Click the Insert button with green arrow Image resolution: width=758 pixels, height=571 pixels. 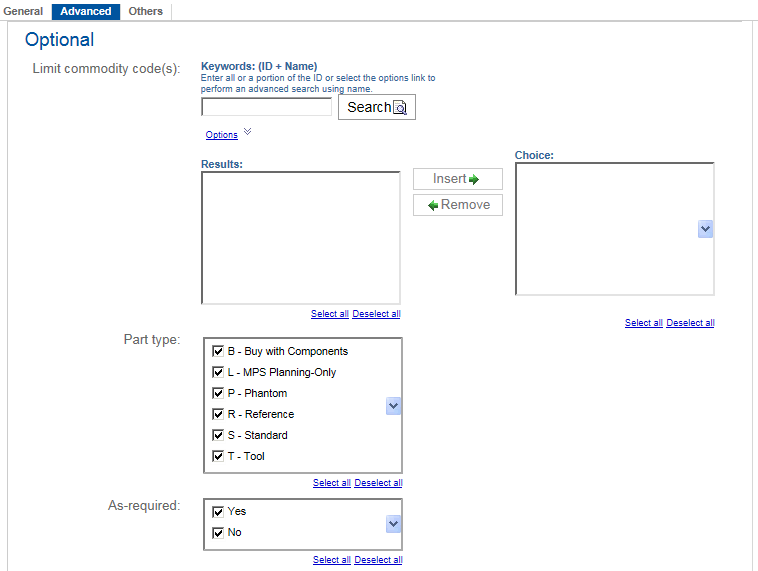click(x=457, y=179)
